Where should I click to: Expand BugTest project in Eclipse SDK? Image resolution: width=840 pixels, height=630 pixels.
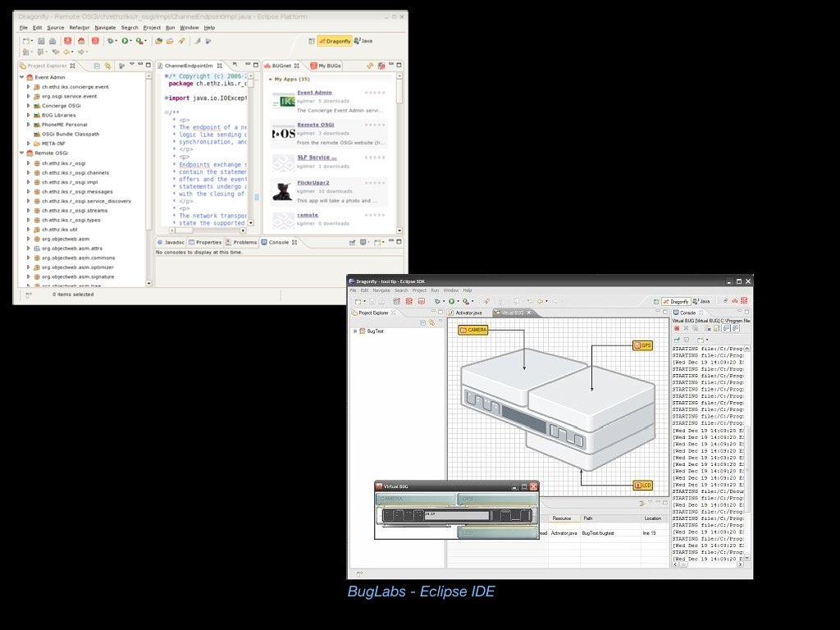coord(354,331)
